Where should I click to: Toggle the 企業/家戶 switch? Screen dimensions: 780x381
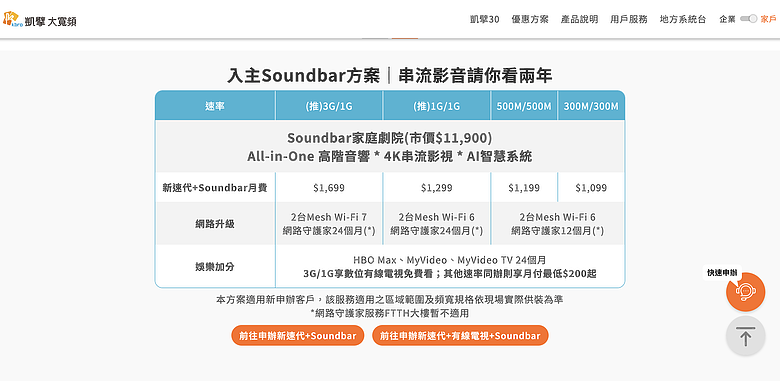coord(748,19)
